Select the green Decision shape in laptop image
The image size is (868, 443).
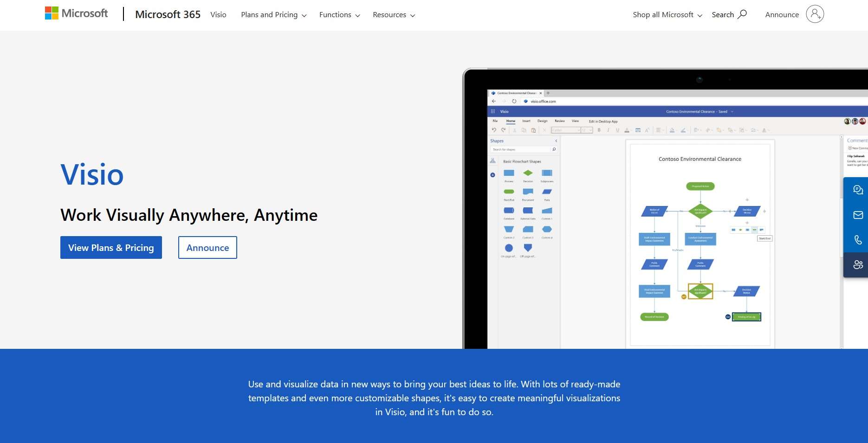(x=528, y=173)
